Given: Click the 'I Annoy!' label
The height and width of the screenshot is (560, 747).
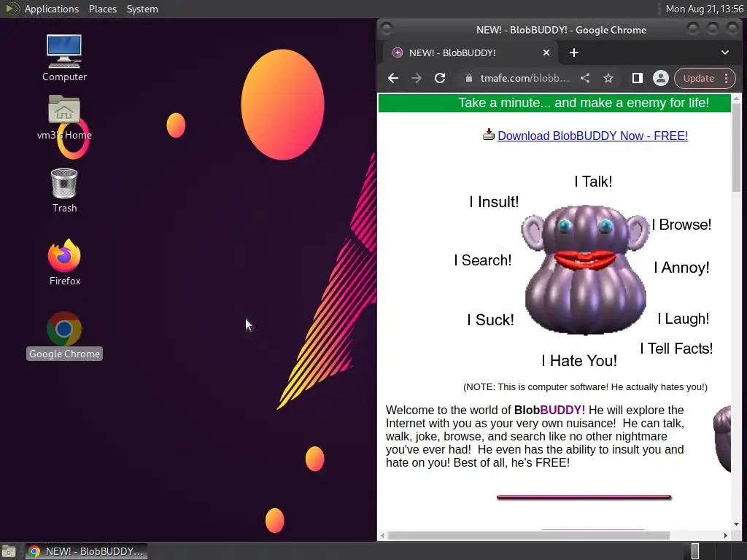Looking at the screenshot, I should [x=681, y=267].
